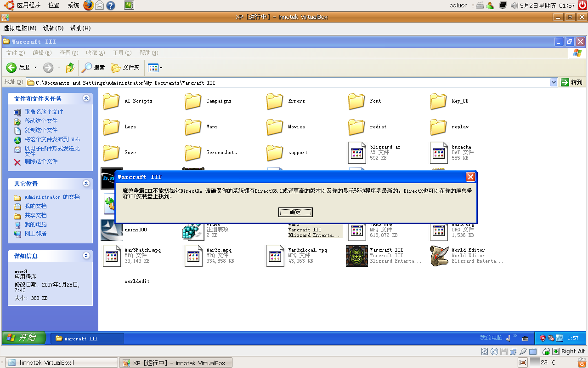
Task: Click VirtualBox CD/DVD status bar icon
Action: pyautogui.click(x=494, y=351)
